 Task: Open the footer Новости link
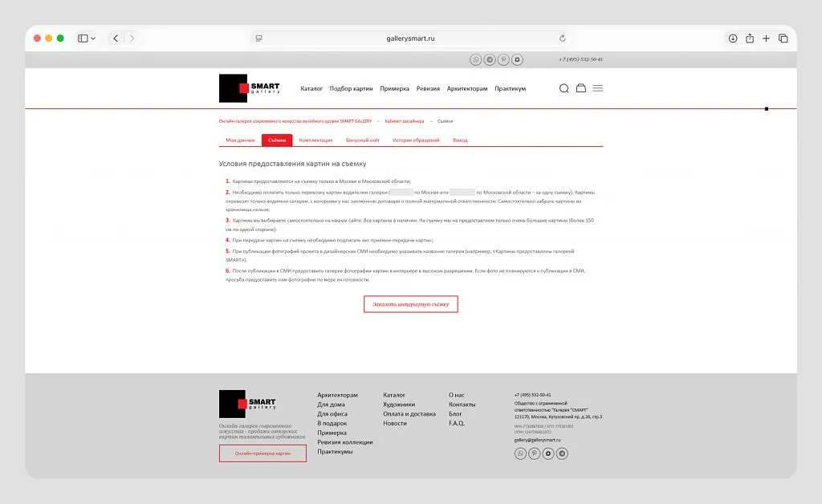point(395,423)
